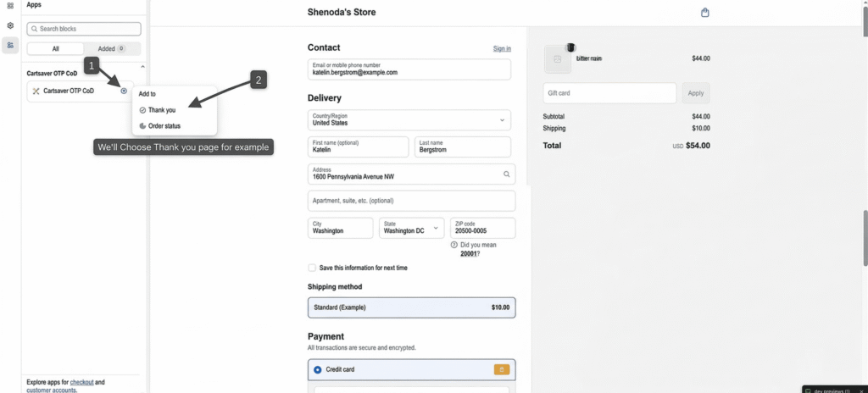Switch to the Added tab
This screenshot has width=868, height=393.
click(111, 49)
